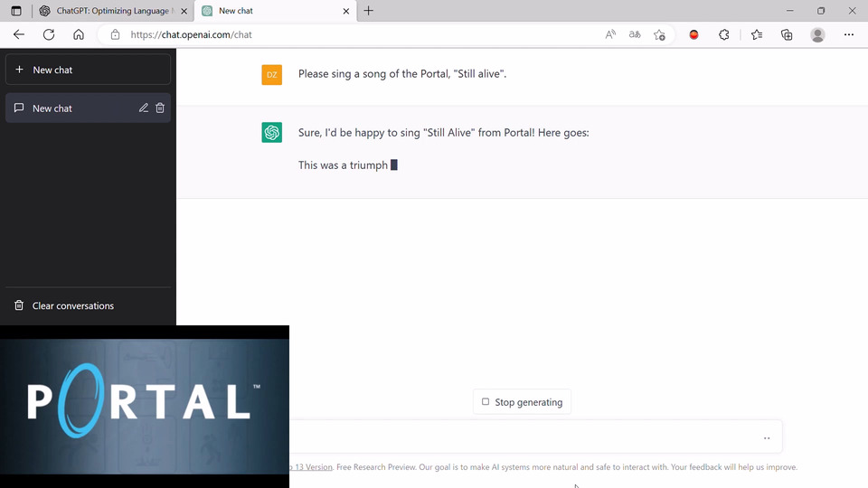
Task: View site info via padlock icon
Action: [115, 34]
